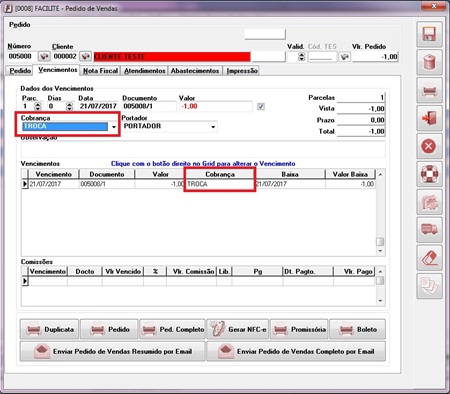Click the Data field 21/07/2017
Viewport: 450px width, 394px height.
(98, 106)
